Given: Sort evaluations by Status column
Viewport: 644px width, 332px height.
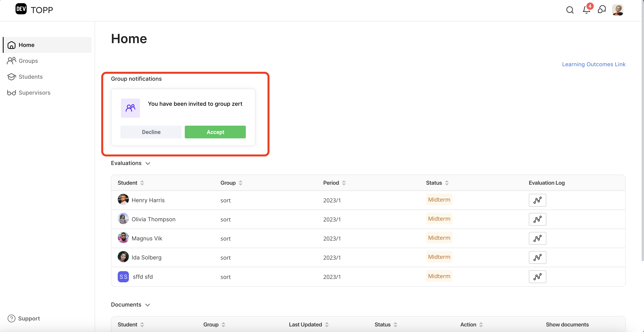Looking at the screenshot, I should point(447,183).
